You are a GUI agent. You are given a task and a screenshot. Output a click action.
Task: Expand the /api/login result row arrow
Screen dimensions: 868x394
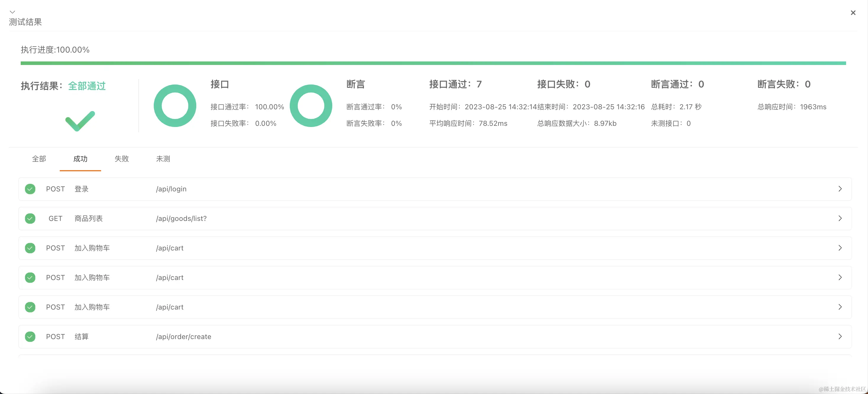840,189
